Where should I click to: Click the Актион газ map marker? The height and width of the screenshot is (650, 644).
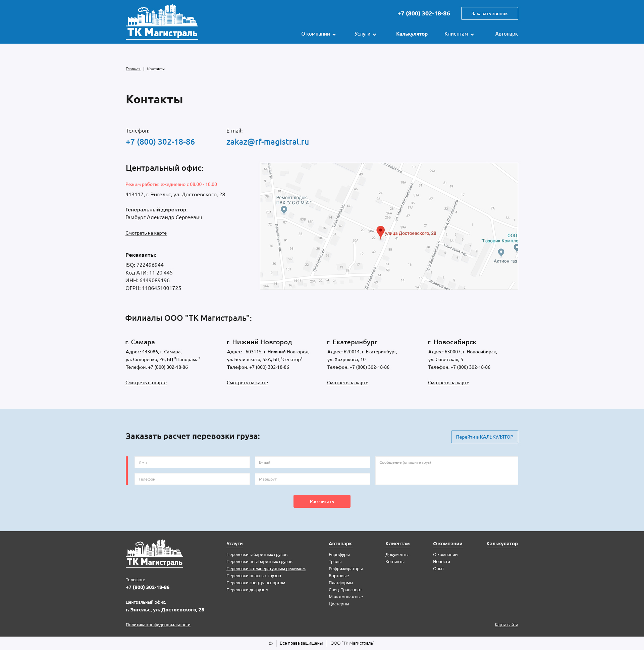point(501,252)
